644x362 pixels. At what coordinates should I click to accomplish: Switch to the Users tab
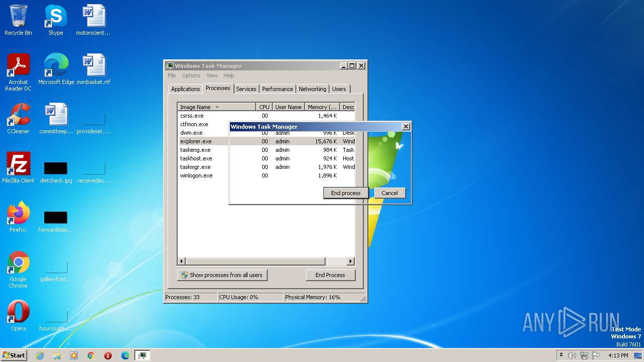339,89
